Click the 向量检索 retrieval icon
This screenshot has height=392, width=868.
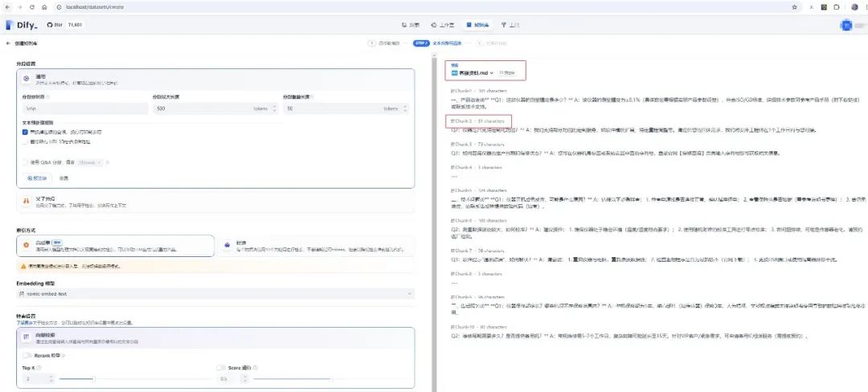coord(26,336)
